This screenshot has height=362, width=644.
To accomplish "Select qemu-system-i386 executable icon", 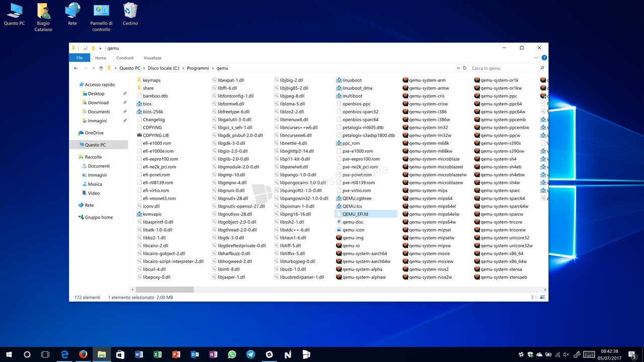I will (x=406, y=112).
